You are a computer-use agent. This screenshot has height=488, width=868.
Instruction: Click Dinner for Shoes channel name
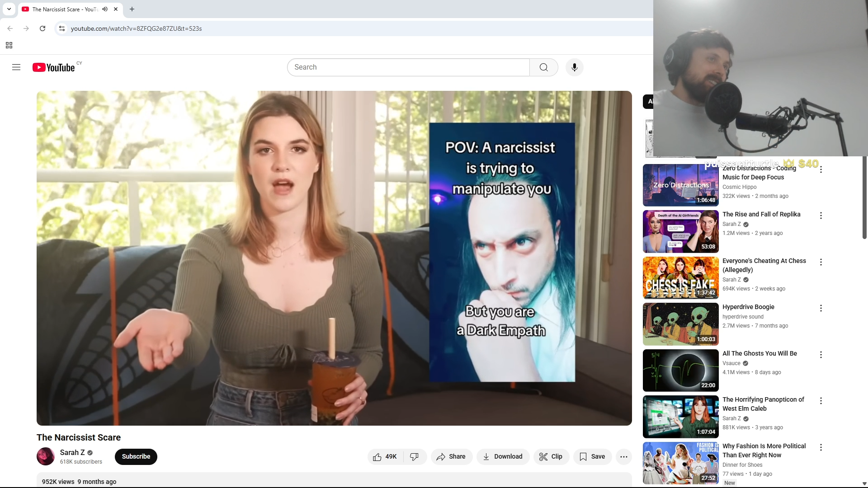pos(742,465)
